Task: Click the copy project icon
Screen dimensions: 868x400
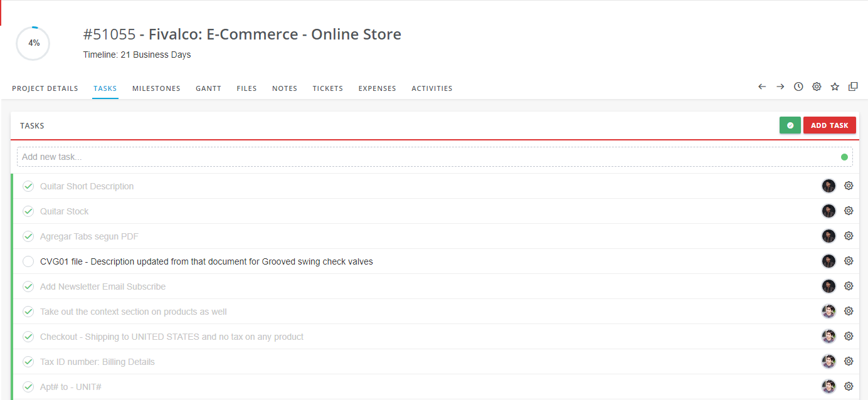Action: click(853, 87)
